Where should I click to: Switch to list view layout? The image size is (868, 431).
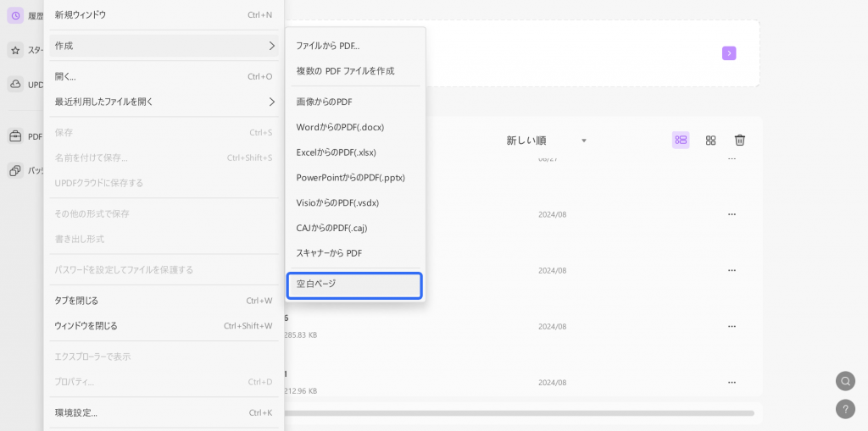point(681,140)
